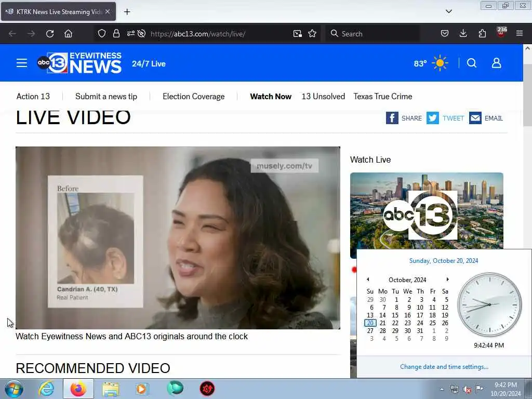Open Election Coverage nav item
532x399 pixels.
[x=193, y=97]
